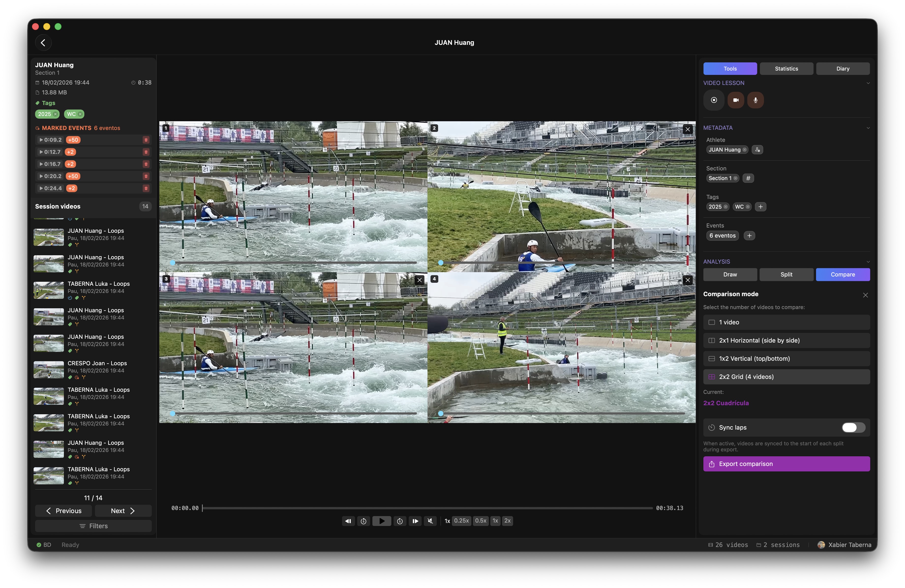Click the main playback timeline bar
905x588 pixels.
(x=426, y=508)
